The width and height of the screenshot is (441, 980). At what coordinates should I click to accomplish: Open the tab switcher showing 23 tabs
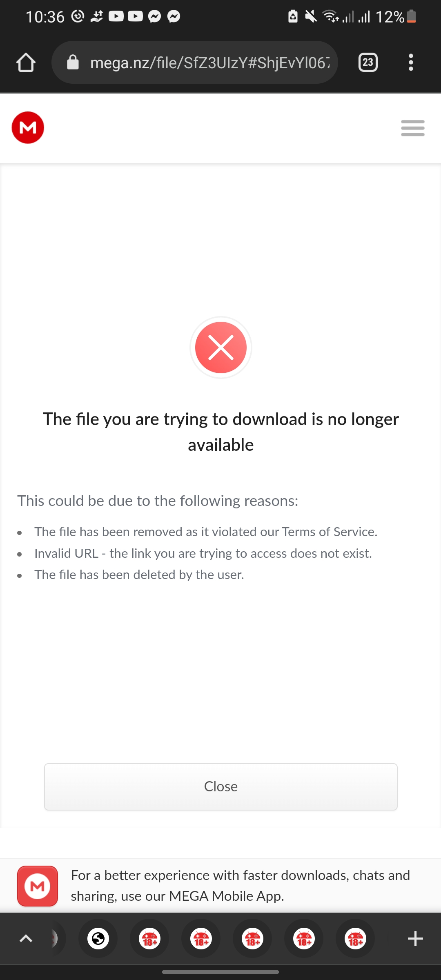tap(368, 62)
